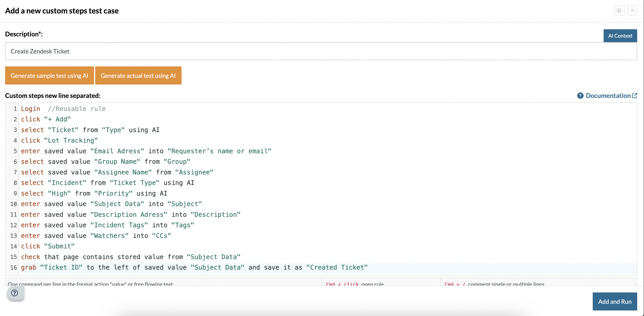The width and height of the screenshot is (644, 316).
Task: Click "Incident Tags" on line 12
Action: [x=119, y=225]
